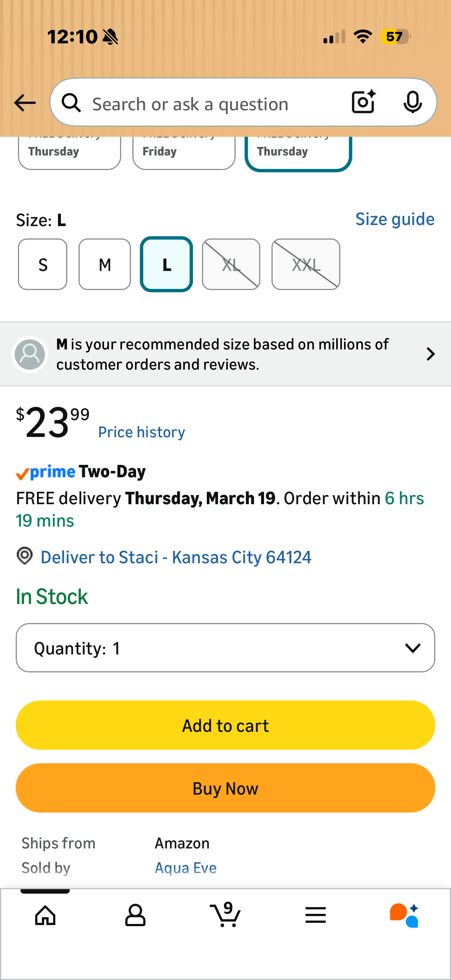Change delivery location to Kansas City
This screenshot has width=451, height=980.
tap(175, 557)
